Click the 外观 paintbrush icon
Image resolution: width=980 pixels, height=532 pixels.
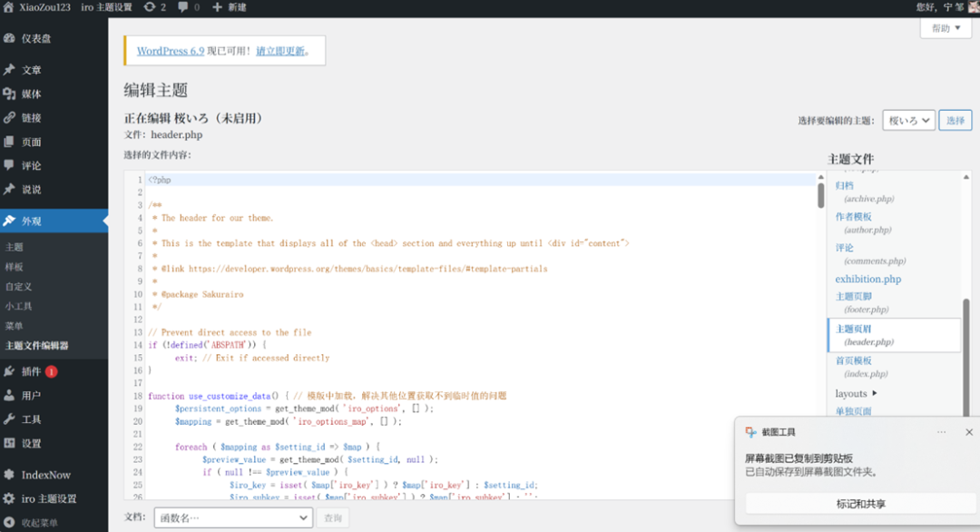pyautogui.click(x=9, y=221)
